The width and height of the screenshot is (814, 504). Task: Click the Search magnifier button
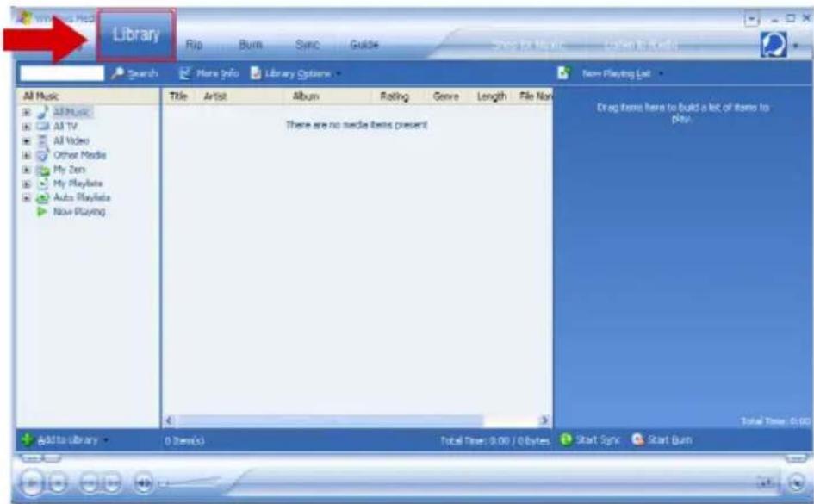[x=135, y=73]
